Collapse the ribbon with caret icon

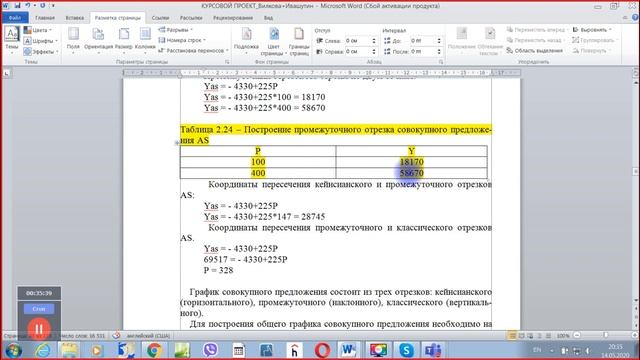(x=625, y=18)
